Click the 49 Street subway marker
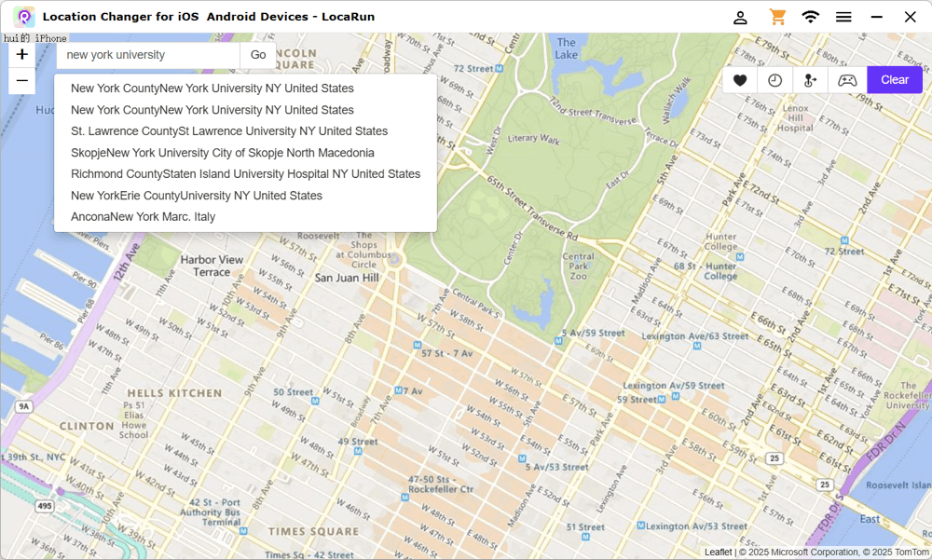This screenshot has width=932, height=560. [x=358, y=451]
